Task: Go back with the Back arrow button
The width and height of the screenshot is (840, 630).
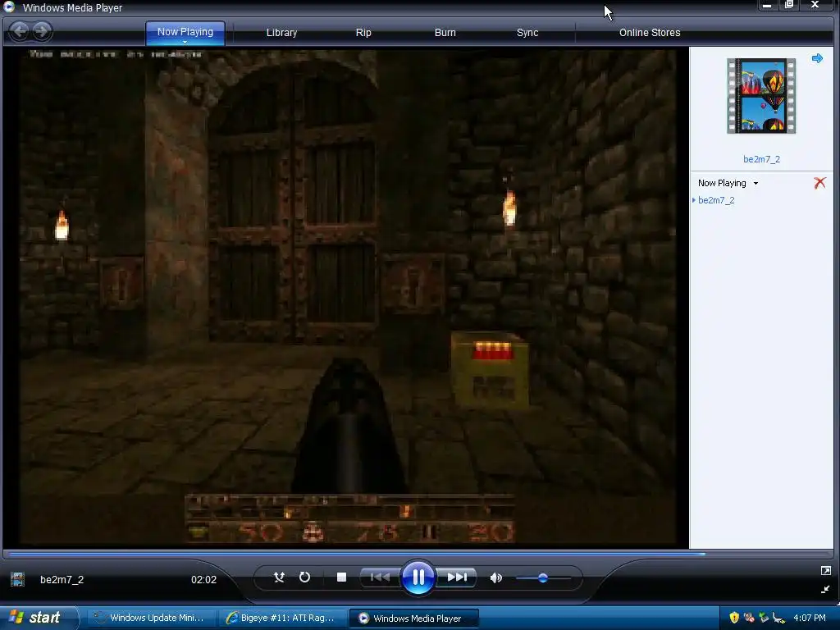Action: [x=20, y=31]
